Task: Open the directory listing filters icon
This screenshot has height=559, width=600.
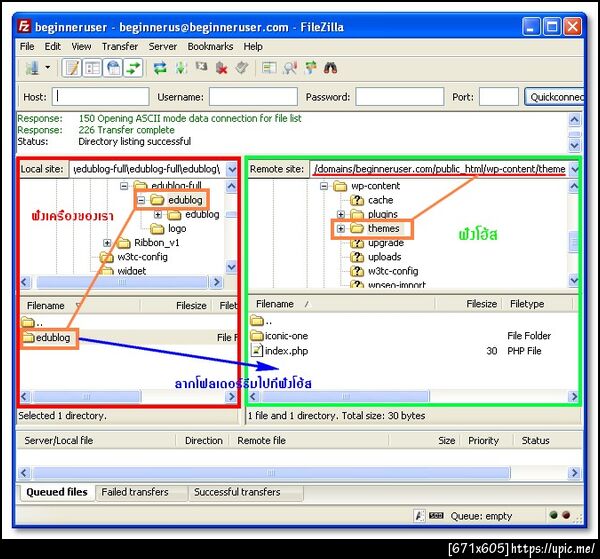Action: click(269, 68)
